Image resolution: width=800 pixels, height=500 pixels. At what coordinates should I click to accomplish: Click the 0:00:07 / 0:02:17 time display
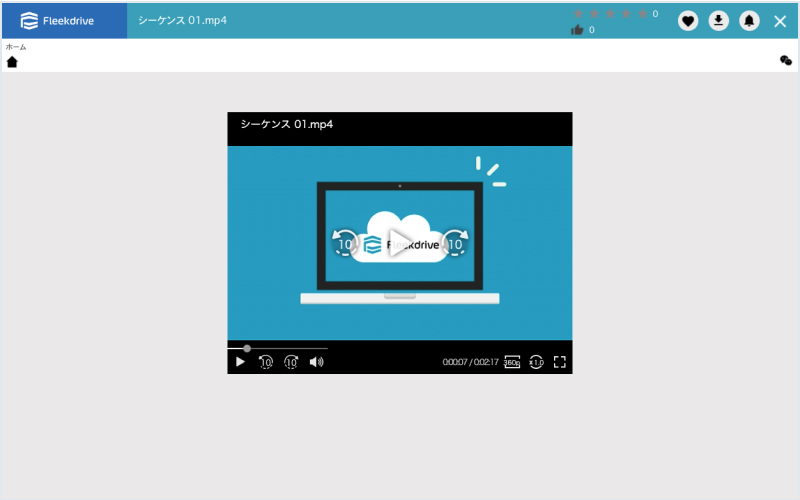470,362
